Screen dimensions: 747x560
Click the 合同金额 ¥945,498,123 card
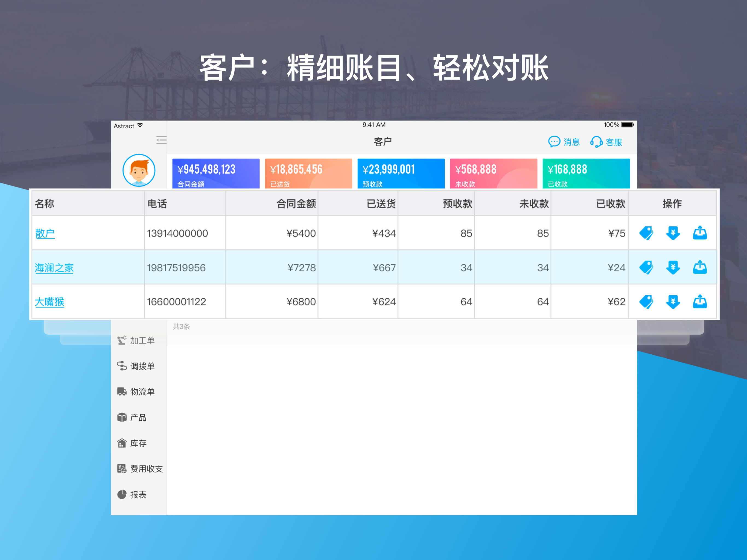[216, 173]
